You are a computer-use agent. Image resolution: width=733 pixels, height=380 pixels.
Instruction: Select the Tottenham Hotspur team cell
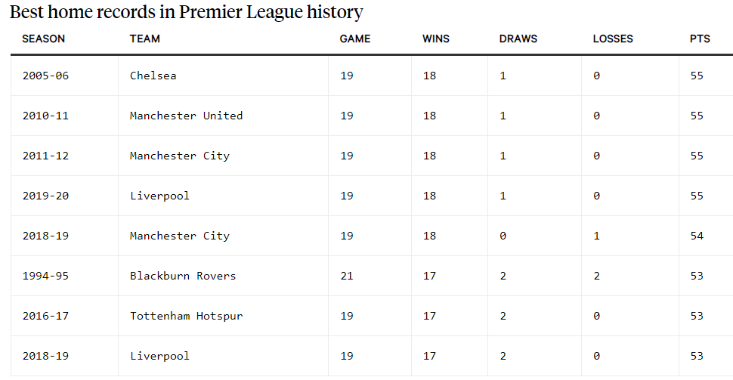pyautogui.click(x=223, y=316)
